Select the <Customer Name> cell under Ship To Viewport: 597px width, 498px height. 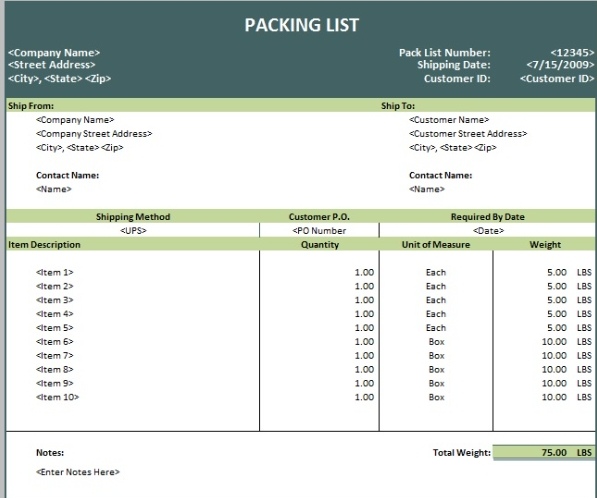click(449, 120)
